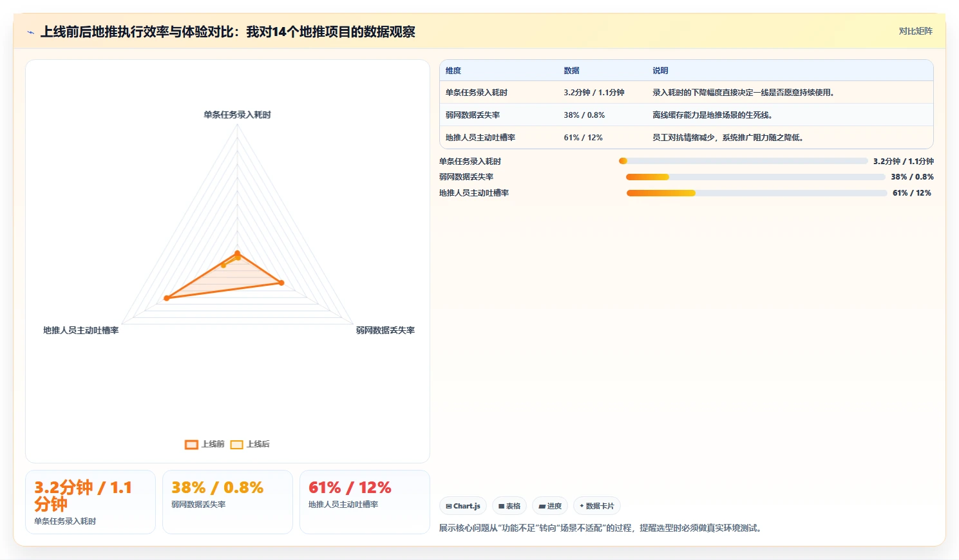The width and height of the screenshot is (959, 560).
Task: Click the 员工对抗情绪减少 description
Action: [728, 138]
